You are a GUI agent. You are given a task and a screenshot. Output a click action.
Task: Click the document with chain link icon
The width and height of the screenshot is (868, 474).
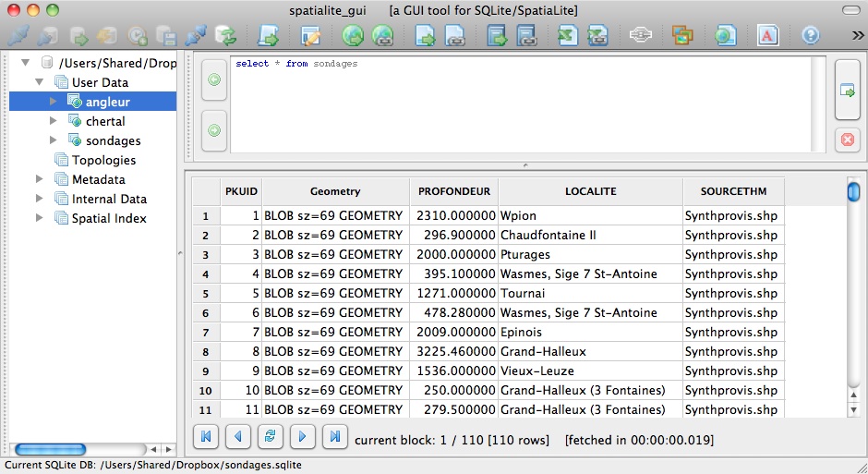pyautogui.click(x=454, y=36)
